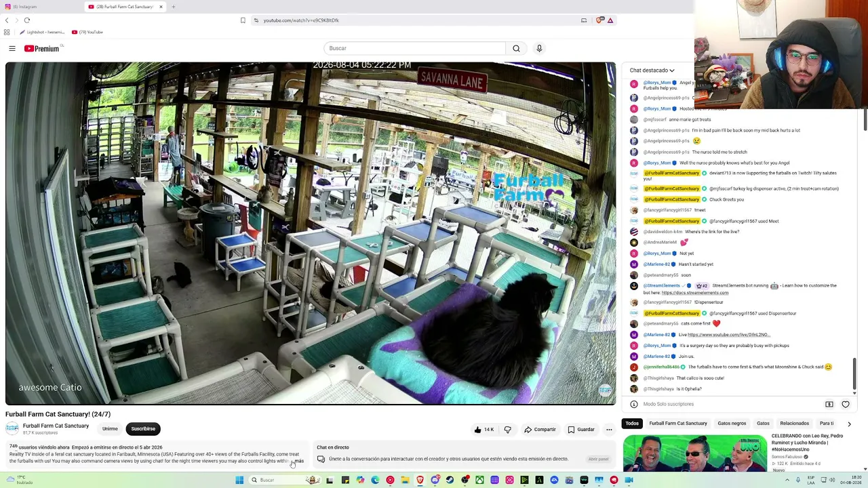The width and height of the screenshot is (868, 488).
Task: Open the 'CELEBRANDO con Leo Rey' video title
Action: [807, 443]
